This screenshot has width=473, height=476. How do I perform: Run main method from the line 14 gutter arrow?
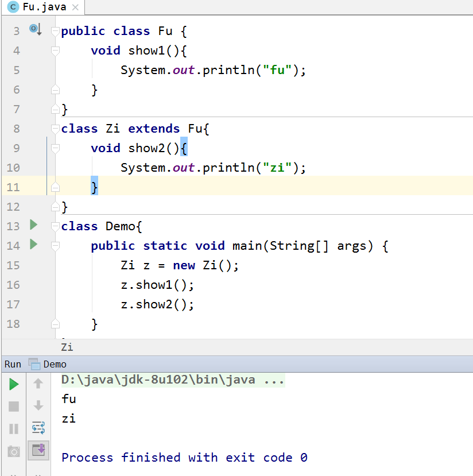point(34,245)
